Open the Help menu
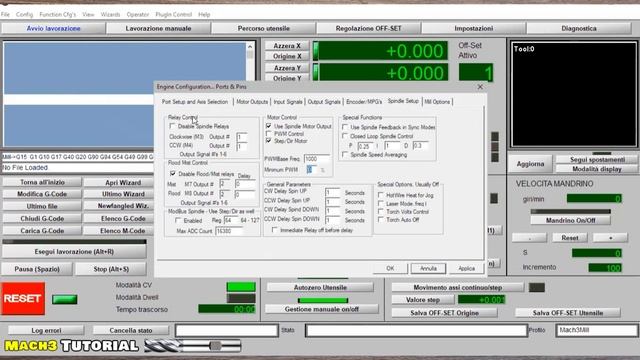 pos(204,14)
